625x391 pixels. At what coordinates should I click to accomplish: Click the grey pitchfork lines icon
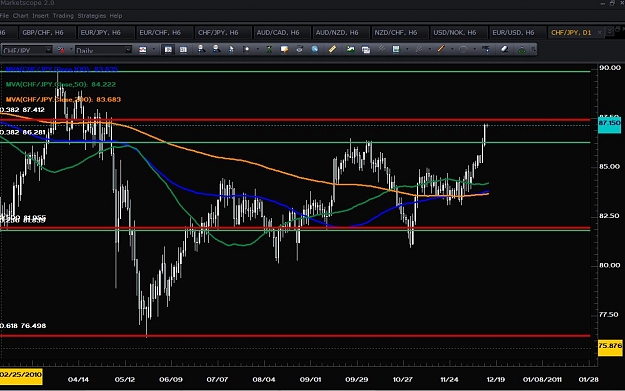pyautogui.click(x=419, y=49)
